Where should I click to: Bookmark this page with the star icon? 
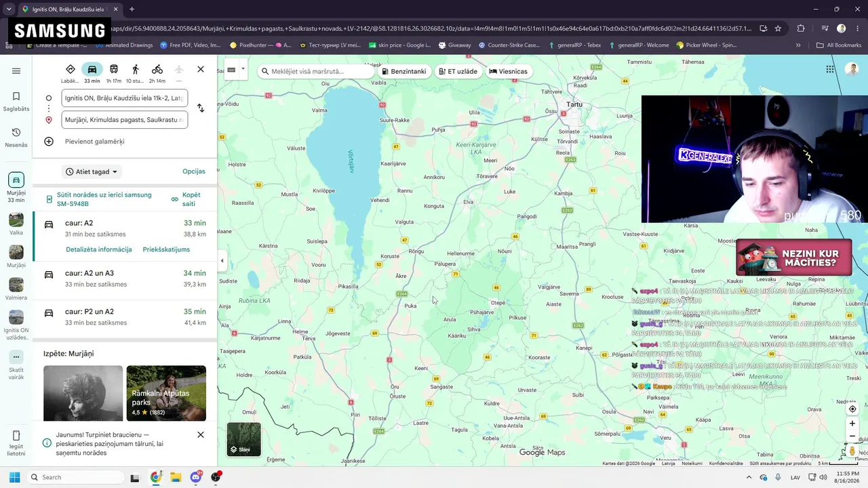(778, 28)
